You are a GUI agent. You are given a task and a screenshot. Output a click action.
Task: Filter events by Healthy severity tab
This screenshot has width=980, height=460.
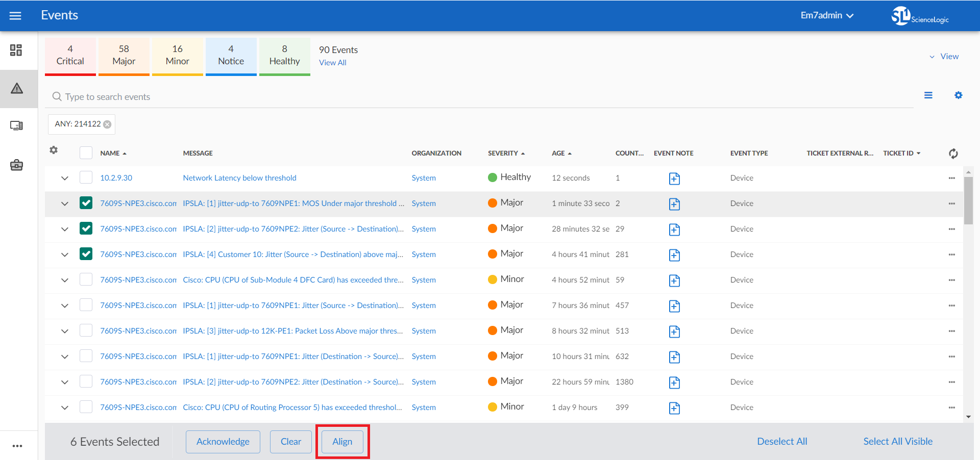tap(284, 56)
